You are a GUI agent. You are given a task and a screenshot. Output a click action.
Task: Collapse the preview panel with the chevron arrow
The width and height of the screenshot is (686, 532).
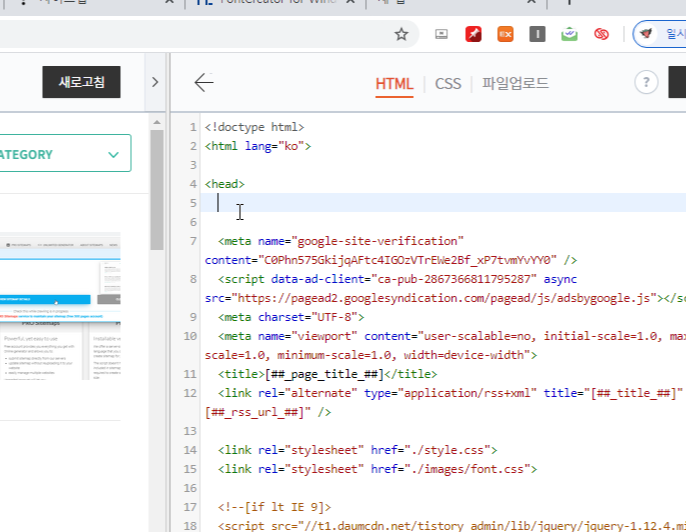pos(155,82)
